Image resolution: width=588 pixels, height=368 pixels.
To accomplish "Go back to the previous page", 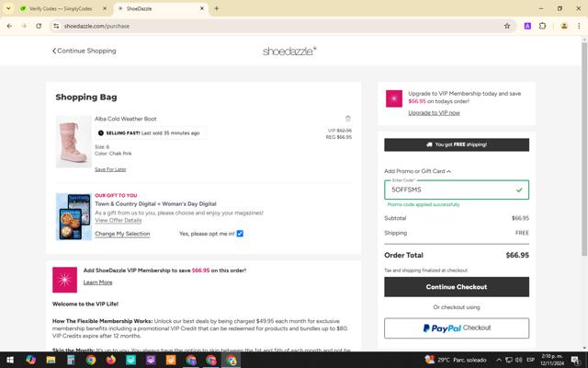I will [x=9, y=26].
